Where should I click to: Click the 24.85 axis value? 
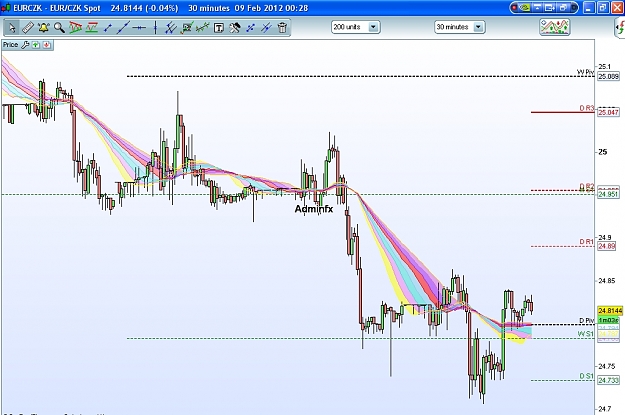click(607, 281)
